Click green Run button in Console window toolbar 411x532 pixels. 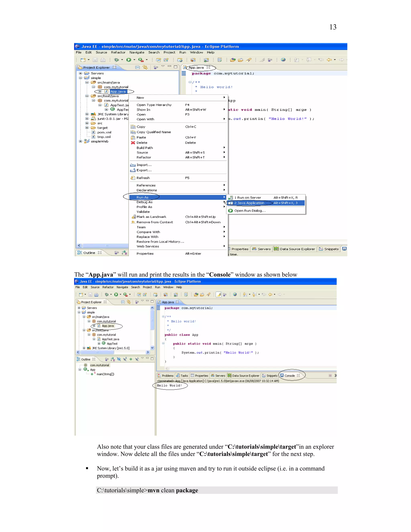(116, 295)
